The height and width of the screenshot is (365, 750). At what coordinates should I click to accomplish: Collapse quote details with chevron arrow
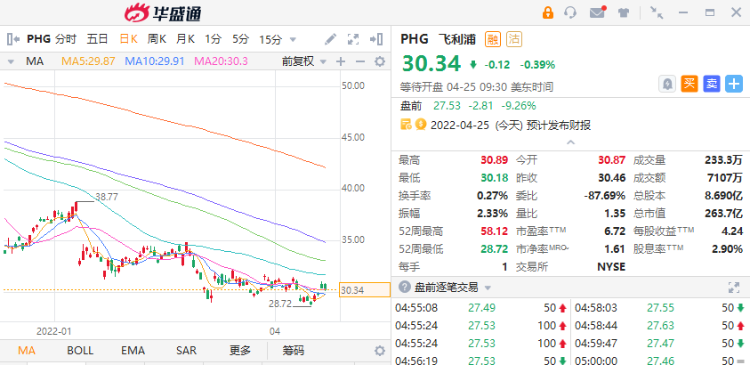point(571,142)
